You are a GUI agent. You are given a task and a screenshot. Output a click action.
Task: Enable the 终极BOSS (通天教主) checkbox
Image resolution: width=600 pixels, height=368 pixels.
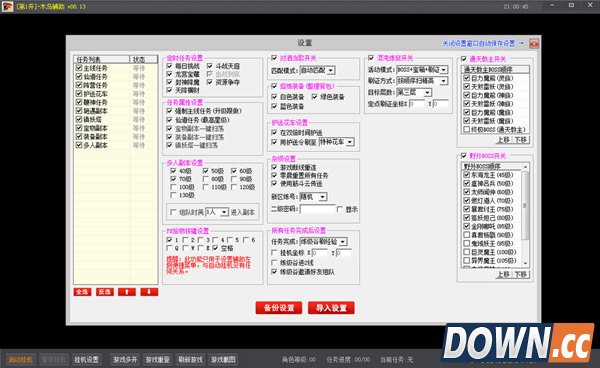point(466,129)
